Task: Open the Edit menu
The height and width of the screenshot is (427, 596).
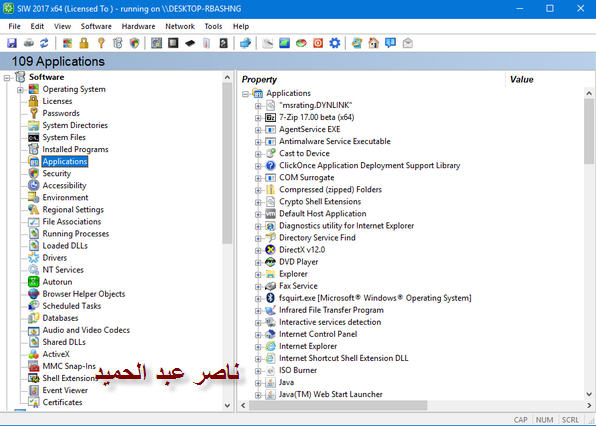Action: tap(37, 26)
